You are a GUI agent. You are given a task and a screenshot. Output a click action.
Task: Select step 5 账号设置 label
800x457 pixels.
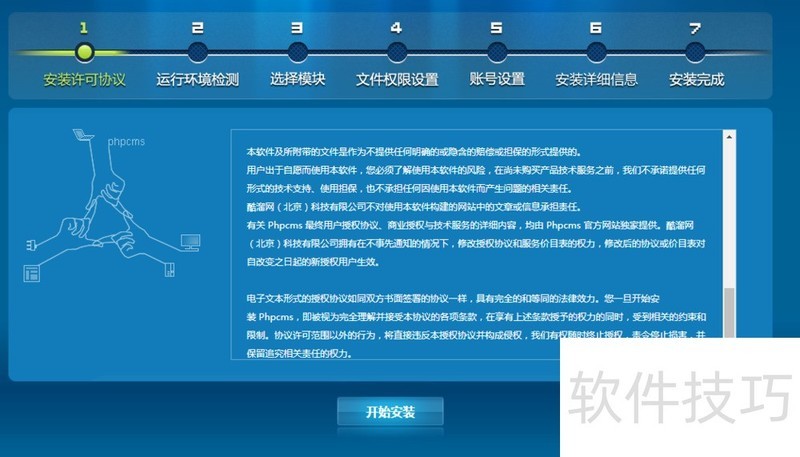tap(497, 79)
